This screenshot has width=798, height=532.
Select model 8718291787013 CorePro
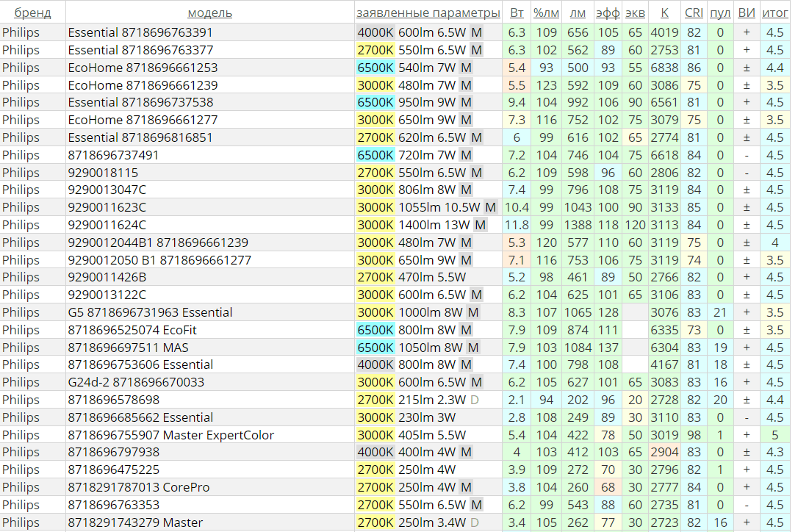[138, 488]
